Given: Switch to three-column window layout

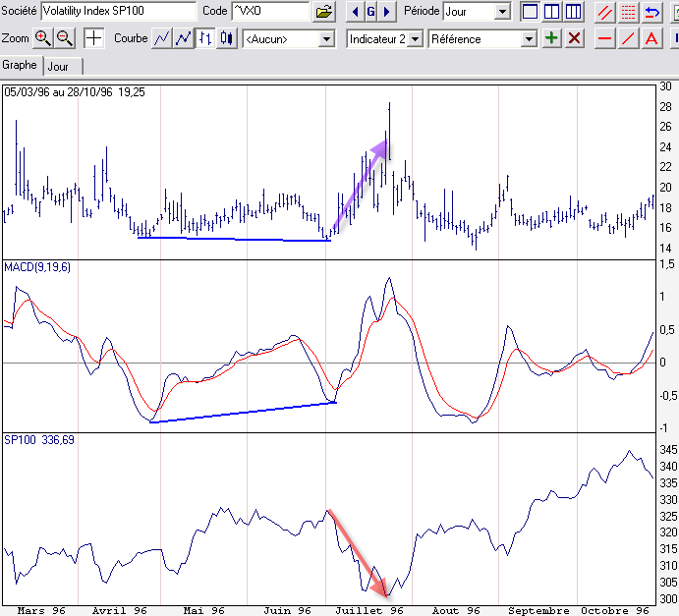Looking at the screenshot, I should click(x=573, y=12).
